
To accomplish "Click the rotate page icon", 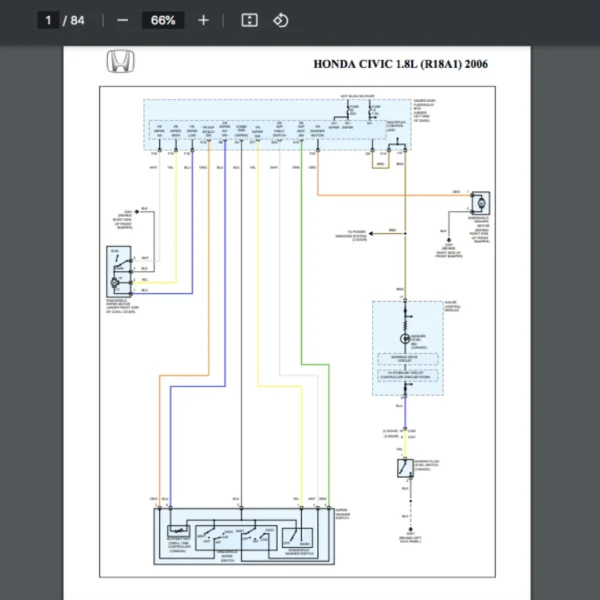I will tap(280, 20).
